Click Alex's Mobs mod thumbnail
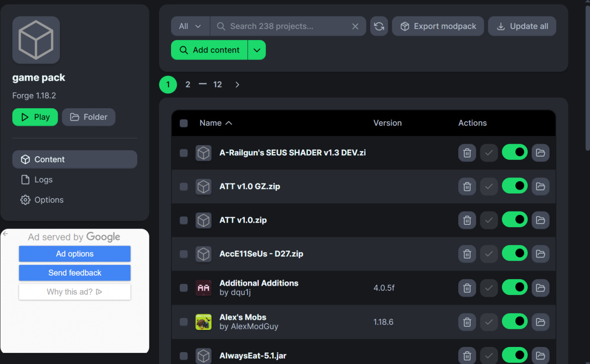This screenshot has width=590, height=364. [x=203, y=322]
